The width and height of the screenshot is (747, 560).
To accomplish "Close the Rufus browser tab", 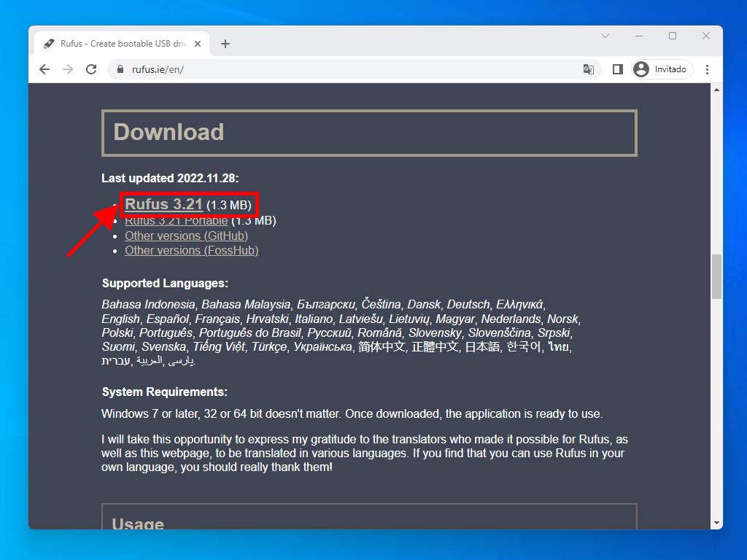I will (x=198, y=44).
